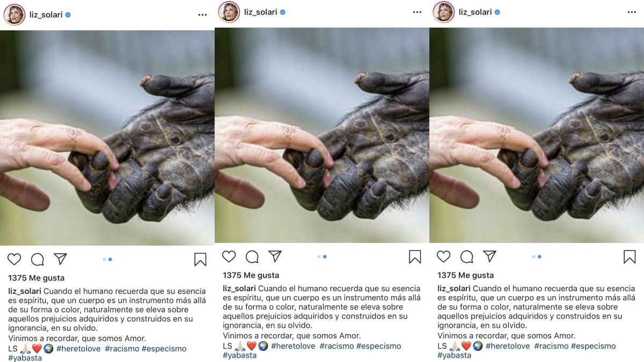Save the middle post with bookmark icon
The height and width of the screenshot is (362, 644).
[415, 257]
